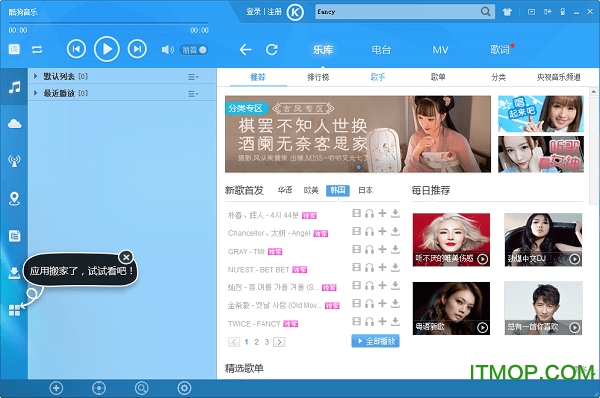Open the download manager sidebar icon
Image resolution: width=600 pixels, height=398 pixels.
tap(15, 273)
